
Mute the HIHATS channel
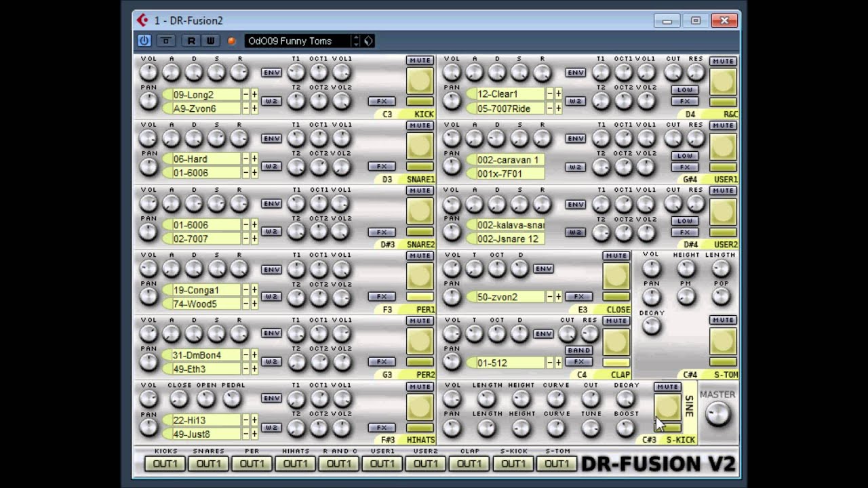coord(420,386)
